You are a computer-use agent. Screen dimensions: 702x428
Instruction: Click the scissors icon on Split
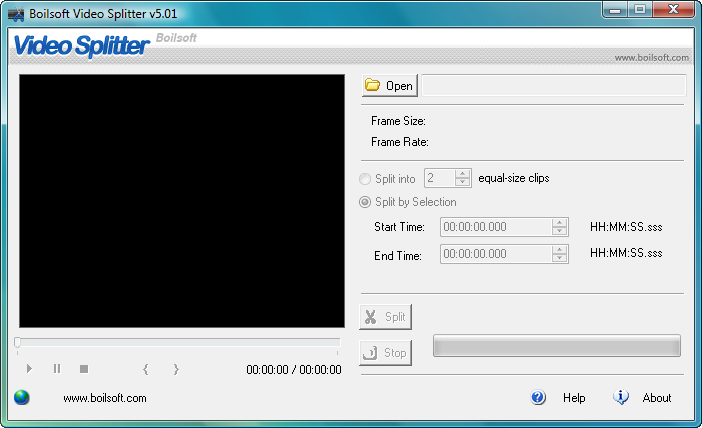[370, 317]
